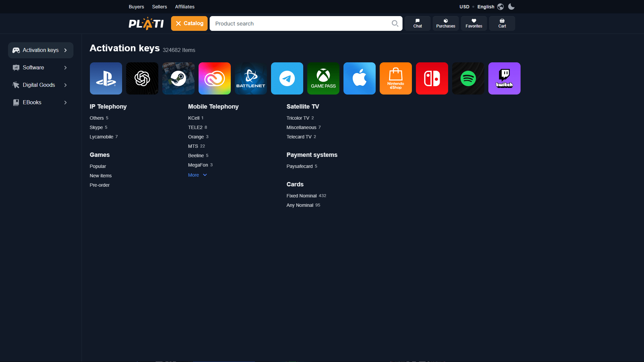Open the Nintendo eShop category

click(395, 78)
